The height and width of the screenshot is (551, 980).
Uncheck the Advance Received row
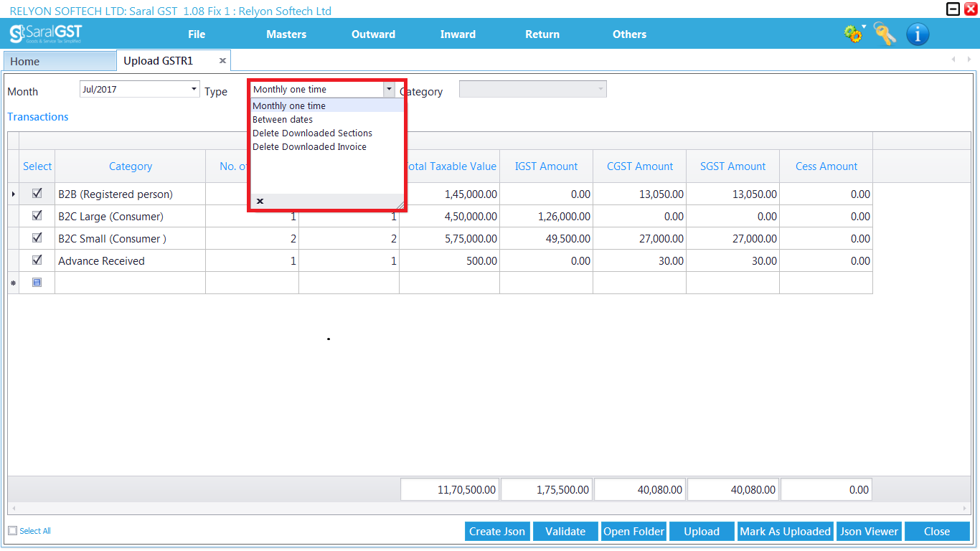click(x=37, y=260)
